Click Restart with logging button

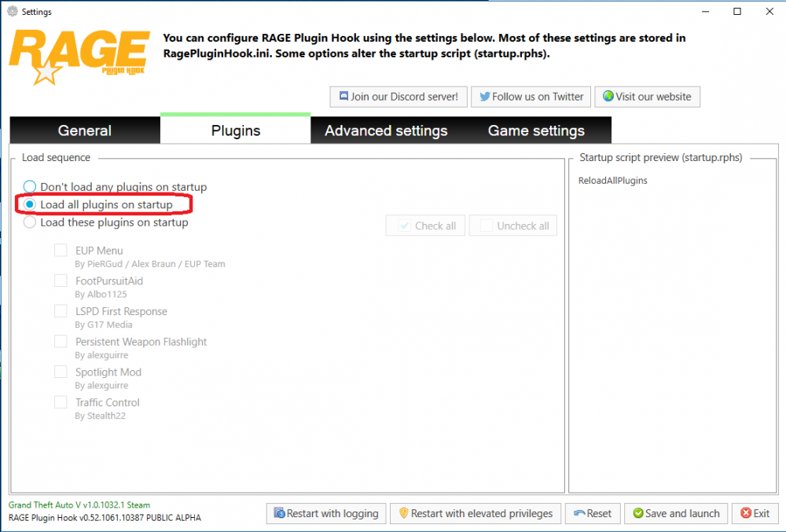(326, 513)
